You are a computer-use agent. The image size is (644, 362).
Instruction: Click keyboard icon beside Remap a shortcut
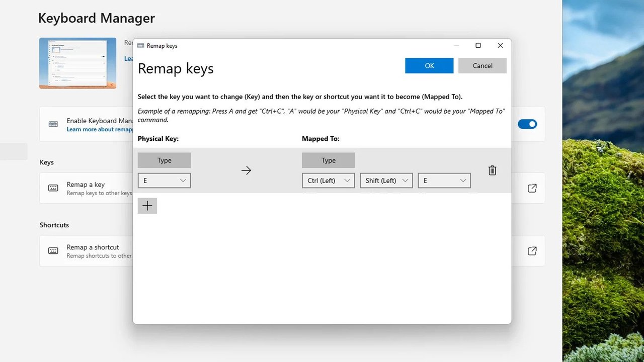click(53, 251)
